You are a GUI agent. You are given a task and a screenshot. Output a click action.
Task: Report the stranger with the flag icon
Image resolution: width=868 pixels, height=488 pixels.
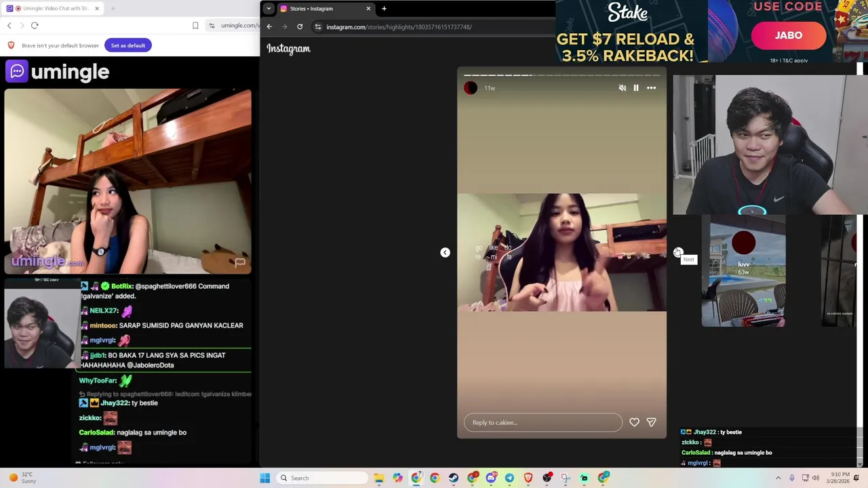(x=240, y=262)
